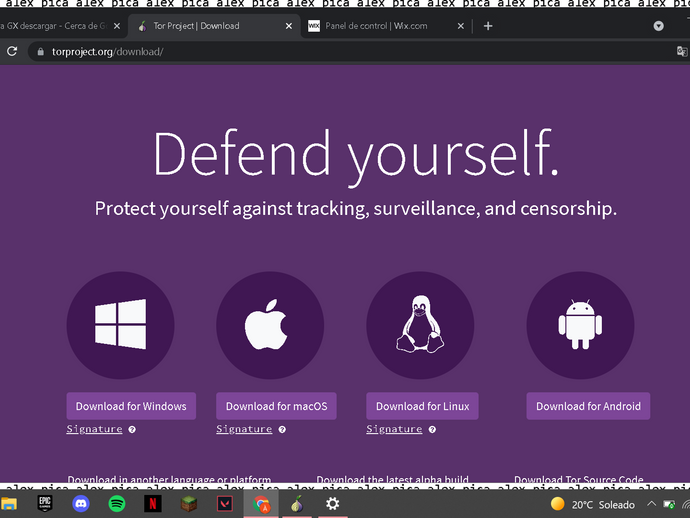Open Valorant from the taskbar
The height and width of the screenshot is (518, 690).
225,504
